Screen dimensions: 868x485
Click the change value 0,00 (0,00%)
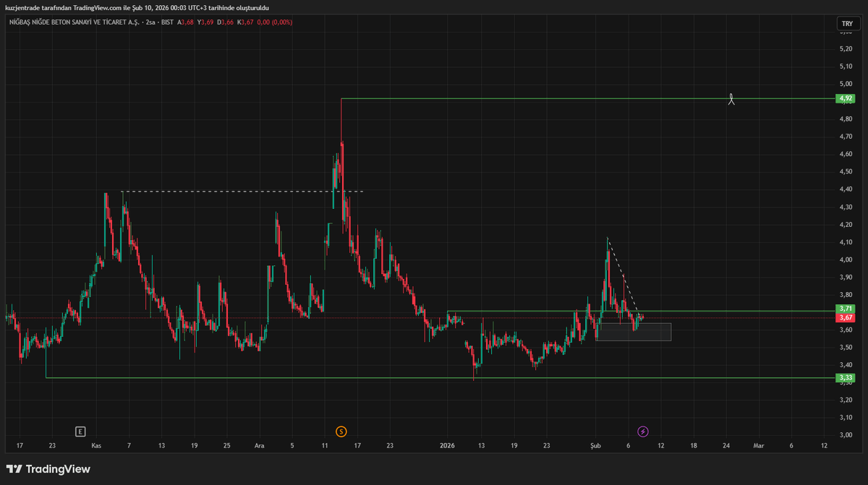coord(275,22)
